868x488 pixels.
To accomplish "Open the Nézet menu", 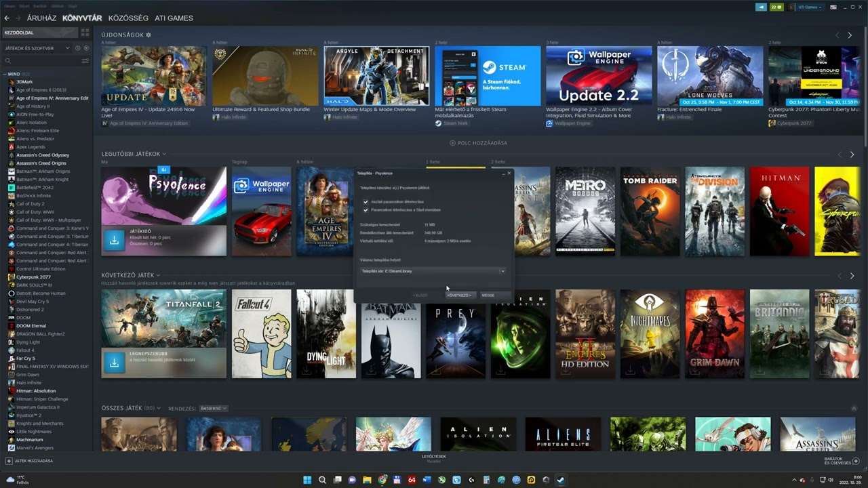I will point(24,5).
